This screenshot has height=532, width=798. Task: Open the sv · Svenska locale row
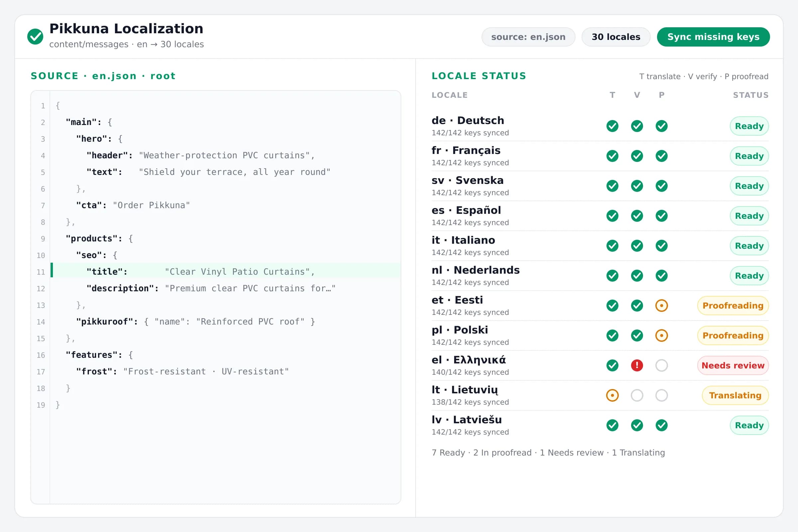pos(600,186)
